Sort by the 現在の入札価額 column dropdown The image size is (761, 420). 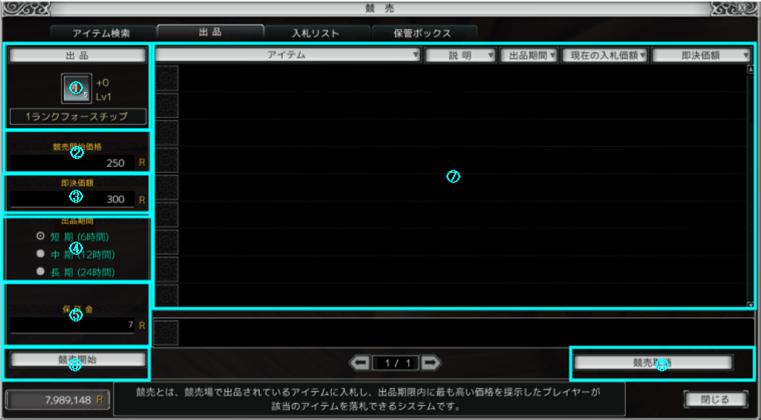606,55
